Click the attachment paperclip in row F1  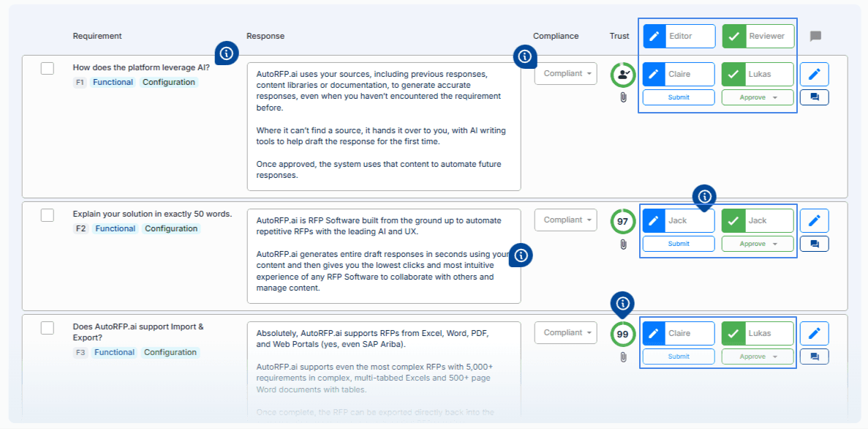(623, 98)
